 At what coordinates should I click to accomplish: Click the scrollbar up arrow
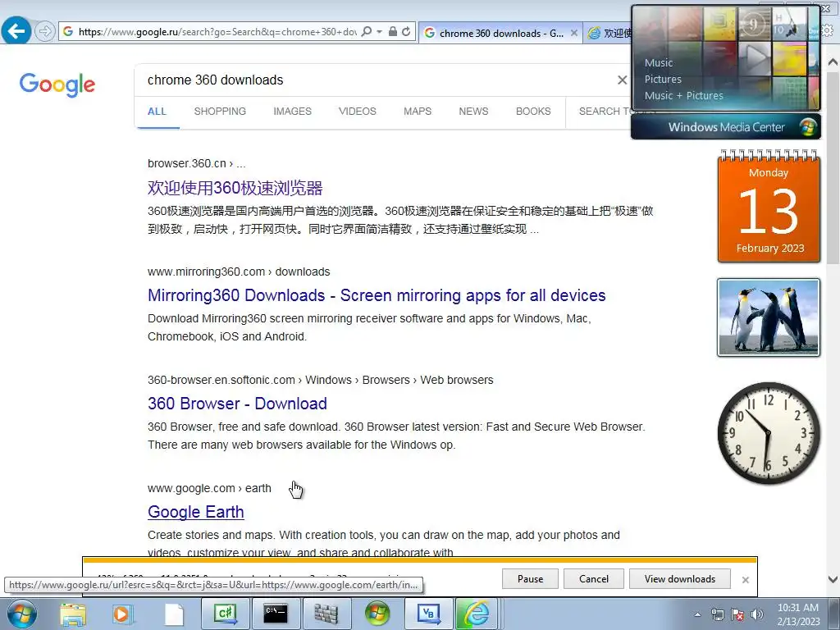pos(833,62)
